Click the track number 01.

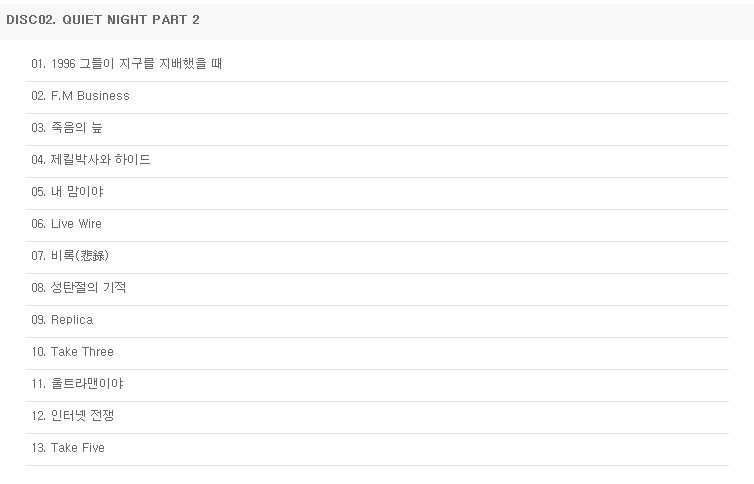38,64
